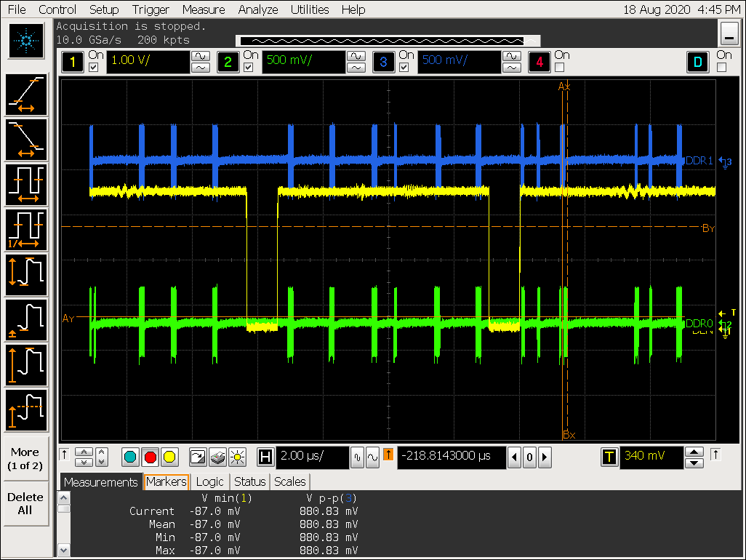746x560 pixels.
Task: Shift horizontal position right arrow
Action: point(545,457)
